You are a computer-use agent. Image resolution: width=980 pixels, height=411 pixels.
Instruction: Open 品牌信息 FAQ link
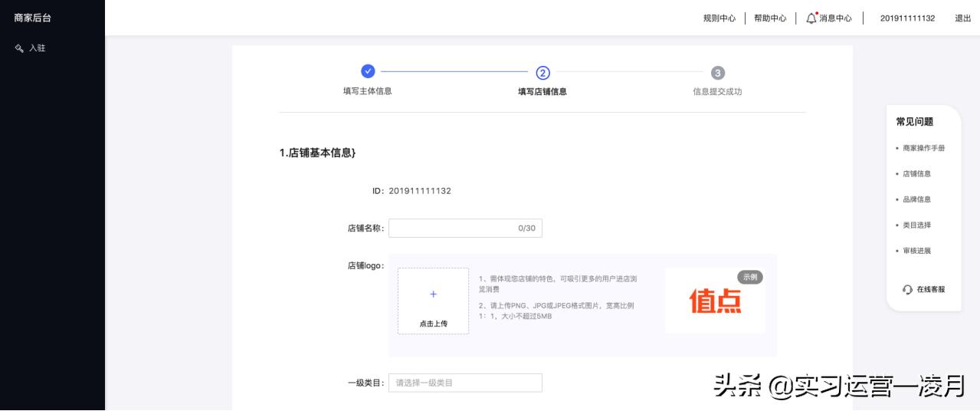(916, 199)
